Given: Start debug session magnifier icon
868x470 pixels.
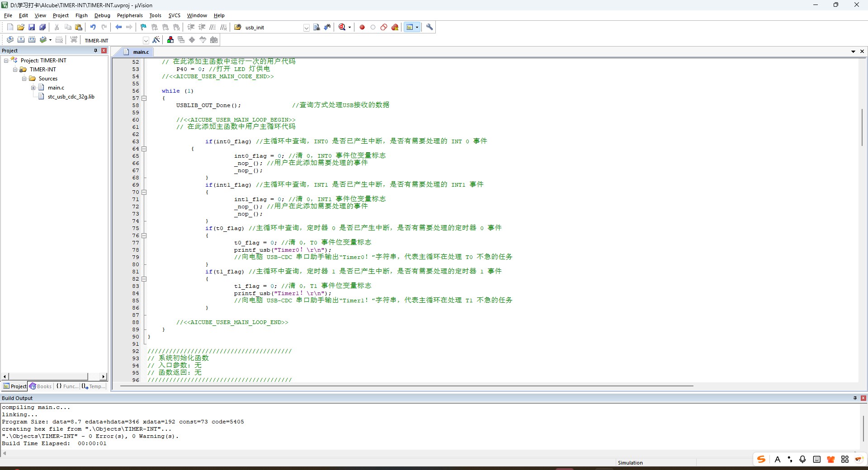Looking at the screenshot, I should [342, 27].
